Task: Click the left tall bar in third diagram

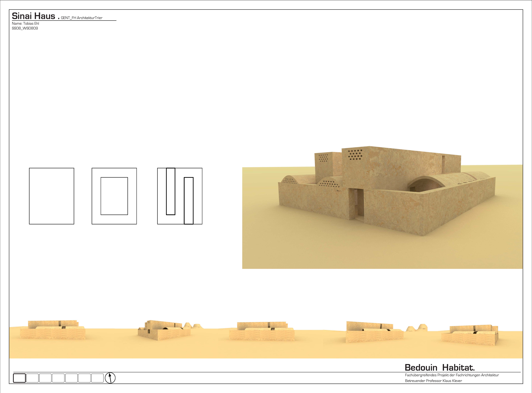Action: coord(171,192)
